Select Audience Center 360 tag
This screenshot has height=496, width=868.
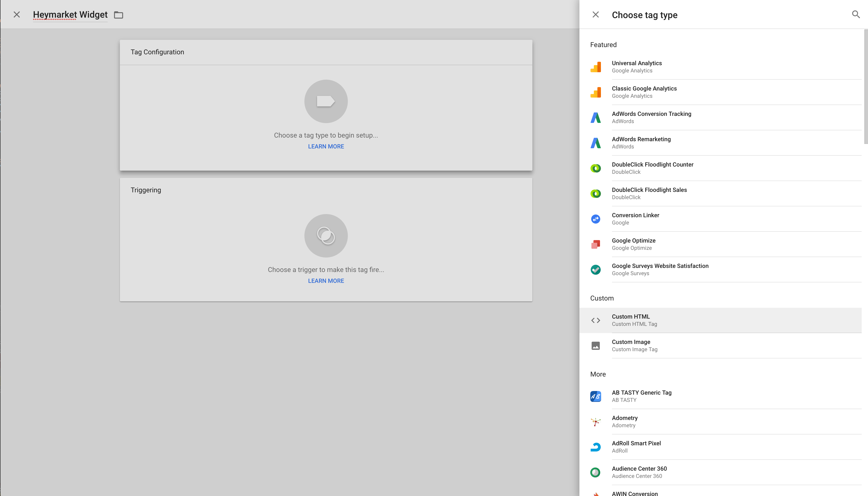click(x=720, y=472)
